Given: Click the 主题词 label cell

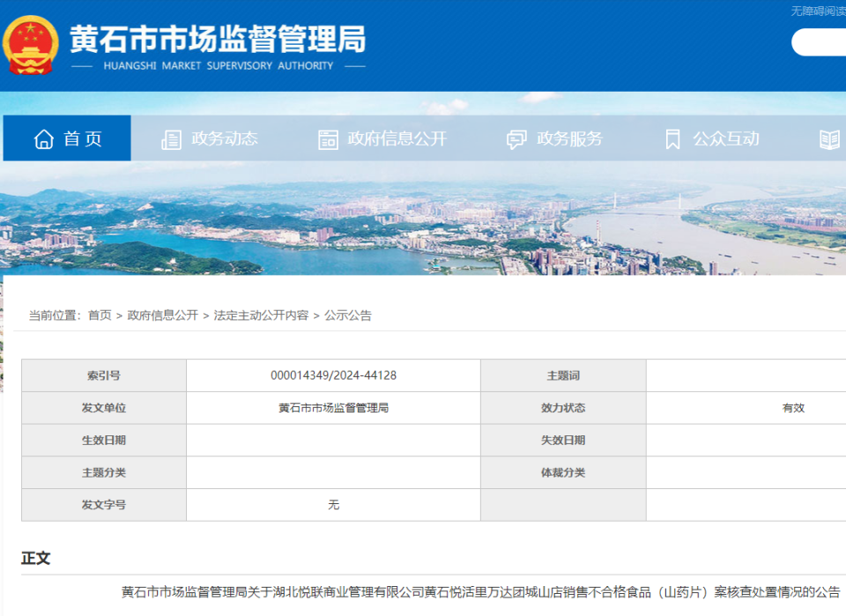Looking at the screenshot, I should tap(563, 375).
